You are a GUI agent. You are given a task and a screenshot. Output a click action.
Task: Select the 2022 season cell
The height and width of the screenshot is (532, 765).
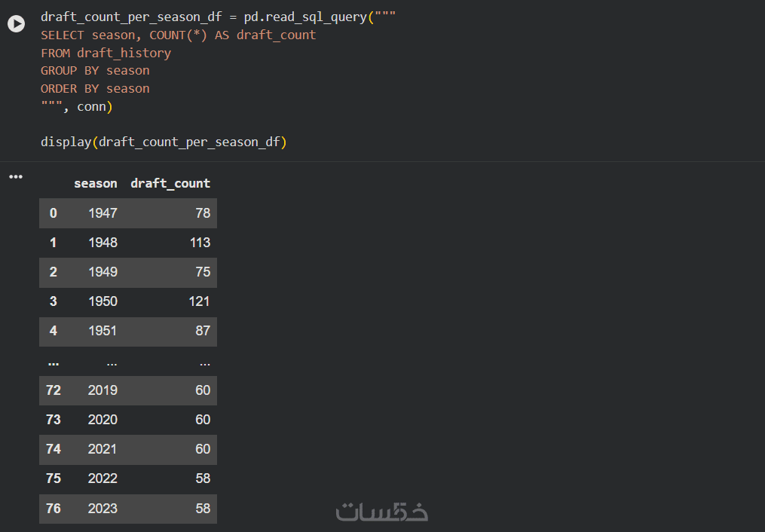pyautogui.click(x=103, y=478)
